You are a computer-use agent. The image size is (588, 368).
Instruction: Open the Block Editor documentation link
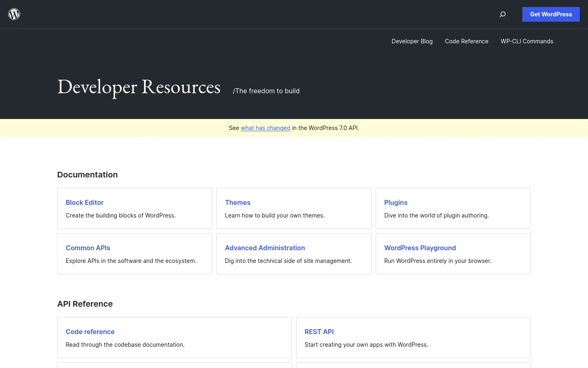point(85,202)
